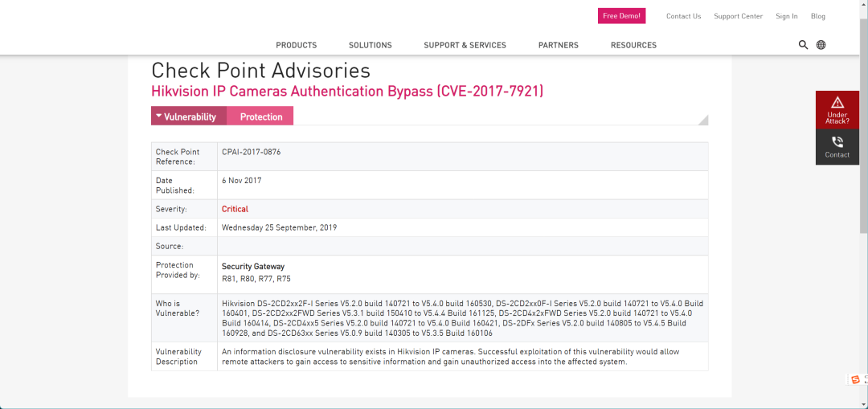Click the Date Published: label
Viewport: 868px width, 409px height.
(x=175, y=186)
